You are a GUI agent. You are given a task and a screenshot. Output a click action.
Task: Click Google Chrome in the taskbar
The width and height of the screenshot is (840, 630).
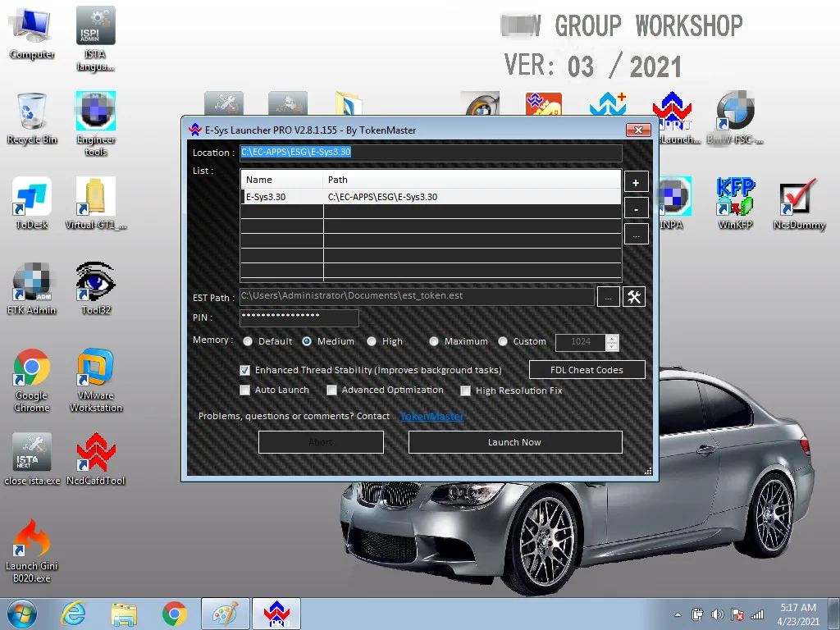[174, 614]
